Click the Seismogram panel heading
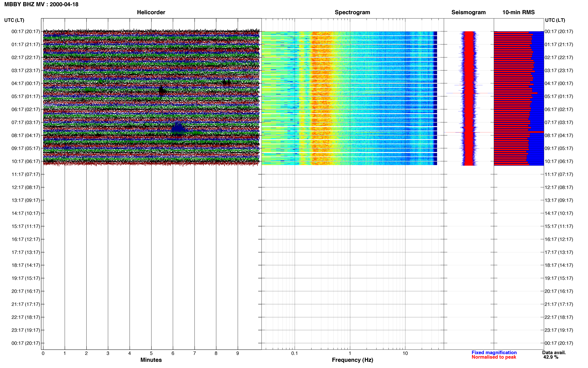Viewport: 588px width, 368px height. (468, 12)
